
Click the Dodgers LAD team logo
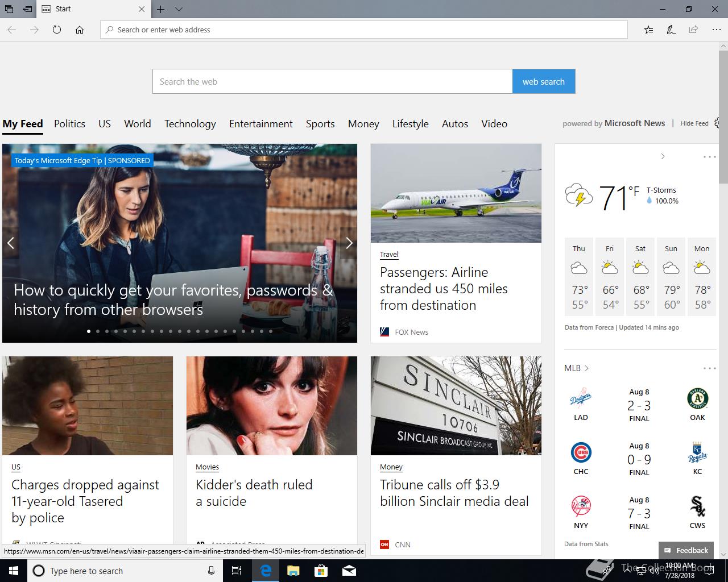tap(581, 398)
